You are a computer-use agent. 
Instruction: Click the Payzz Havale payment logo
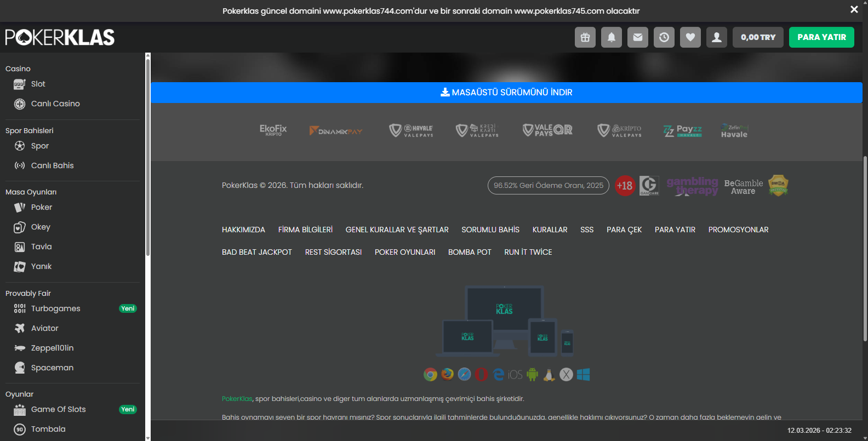pos(683,130)
